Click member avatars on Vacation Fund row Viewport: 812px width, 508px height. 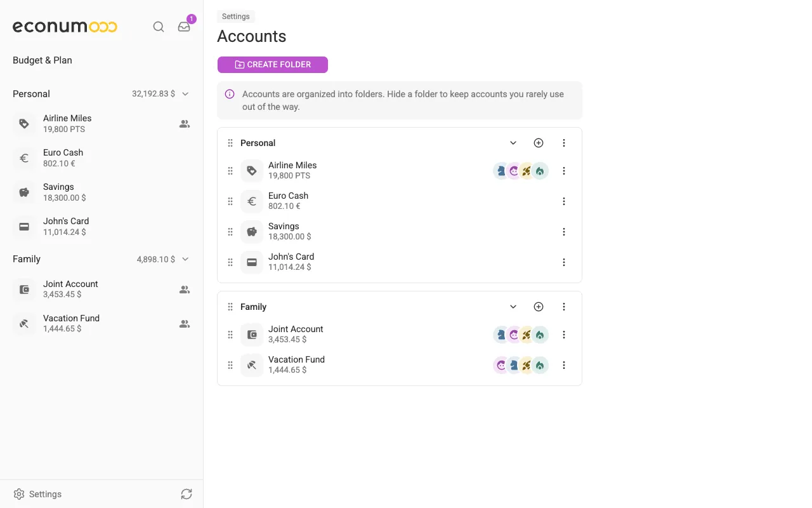click(x=521, y=365)
